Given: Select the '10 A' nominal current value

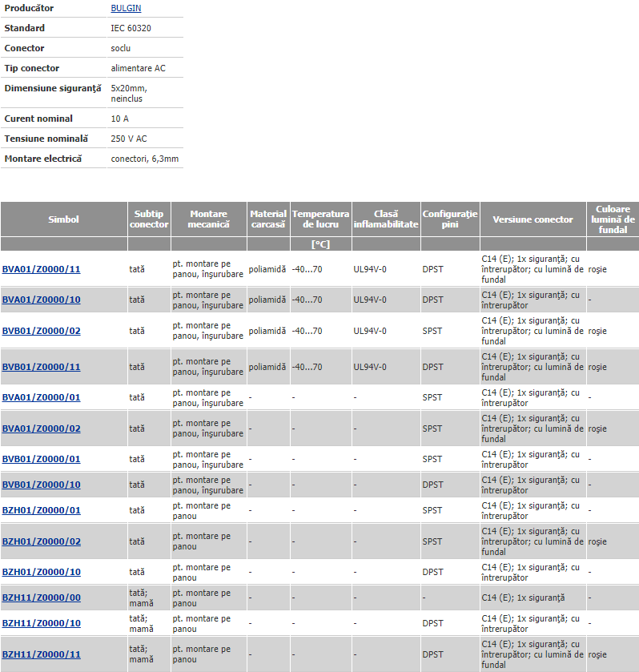Looking at the screenshot, I should [x=119, y=119].
